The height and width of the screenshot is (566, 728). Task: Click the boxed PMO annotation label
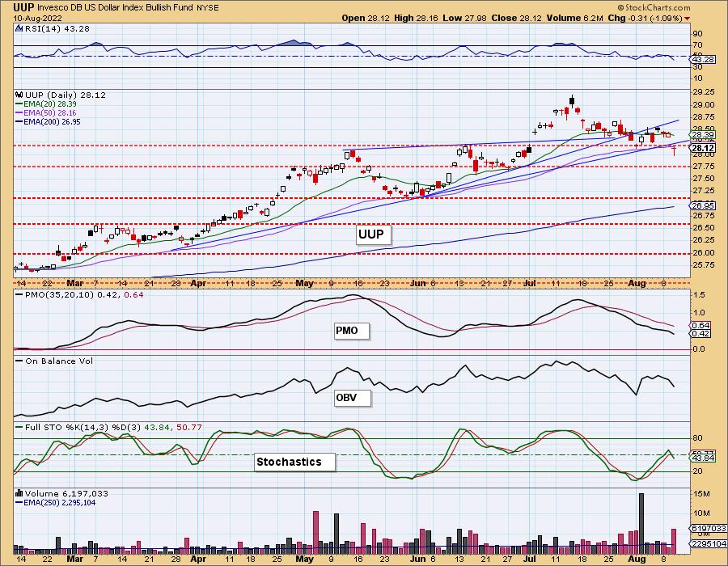pyautogui.click(x=352, y=331)
